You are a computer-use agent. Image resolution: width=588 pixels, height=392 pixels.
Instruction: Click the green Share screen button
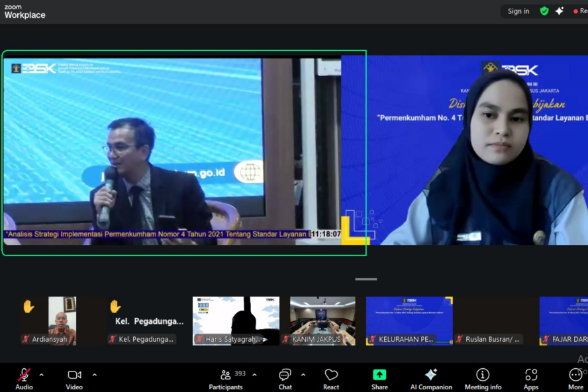tap(379, 375)
